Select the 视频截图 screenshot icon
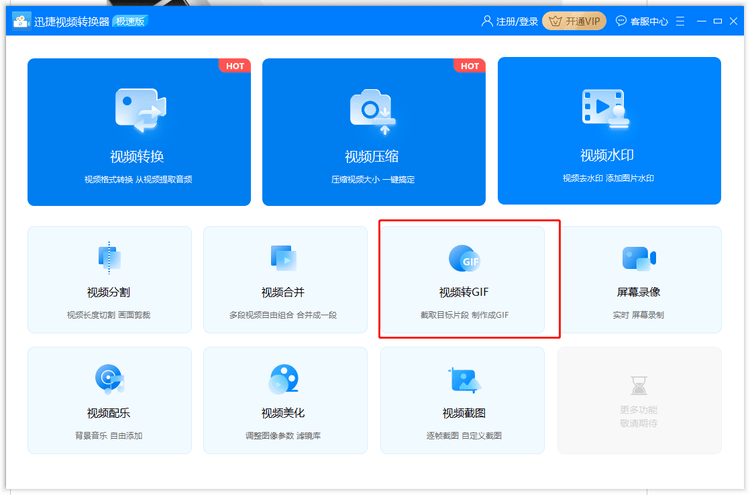This screenshot has height=495, width=750. click(x=464, y=380)
